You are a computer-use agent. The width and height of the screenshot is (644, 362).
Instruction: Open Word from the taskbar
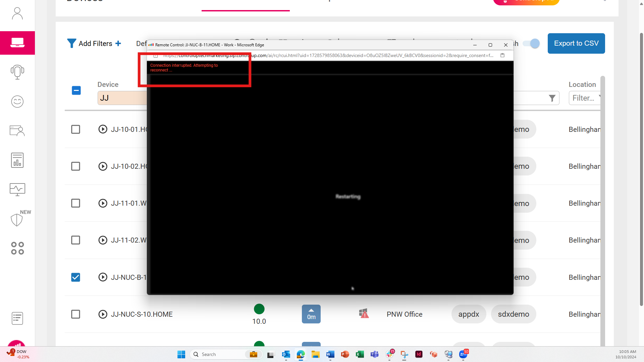330,354
